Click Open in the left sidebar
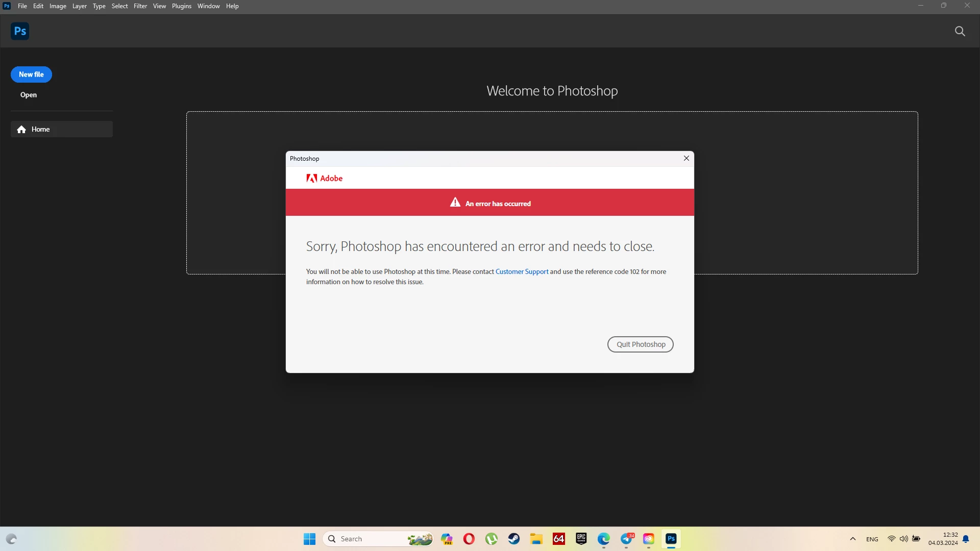Screen dimensions: 980x551 click(29, 95)
